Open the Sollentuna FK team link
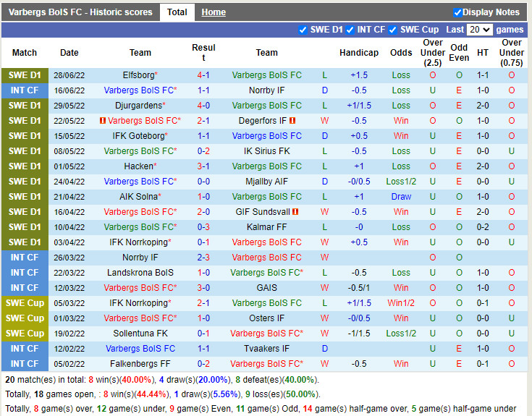This screenshot has height=416, width=532. [x=140, y=334]
